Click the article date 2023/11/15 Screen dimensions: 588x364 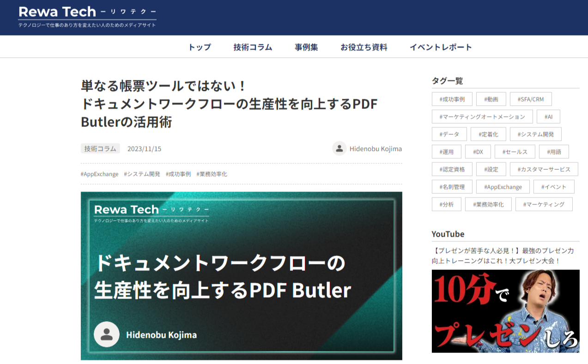[144, 149]
